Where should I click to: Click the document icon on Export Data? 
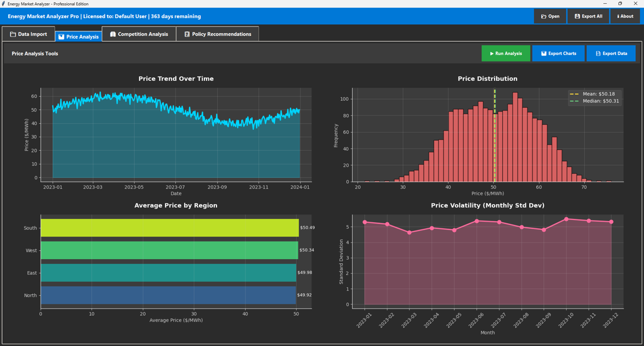598,54
